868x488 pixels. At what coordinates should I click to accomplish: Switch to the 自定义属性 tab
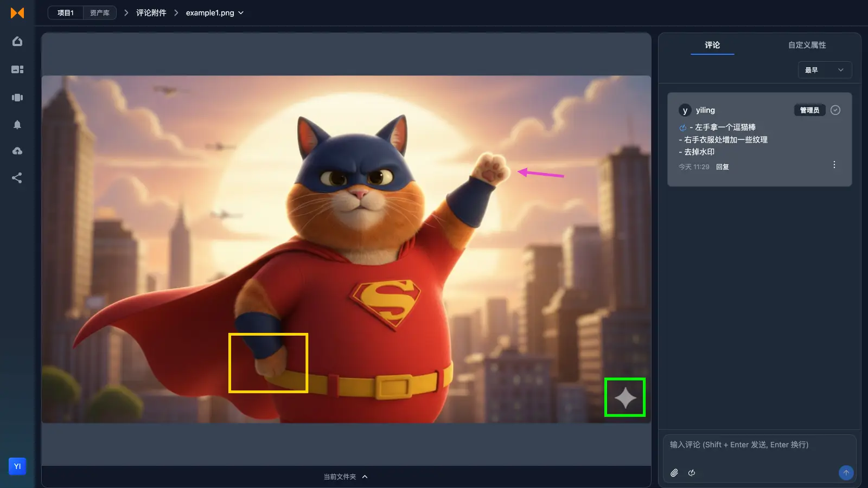(x=806, y=45)
